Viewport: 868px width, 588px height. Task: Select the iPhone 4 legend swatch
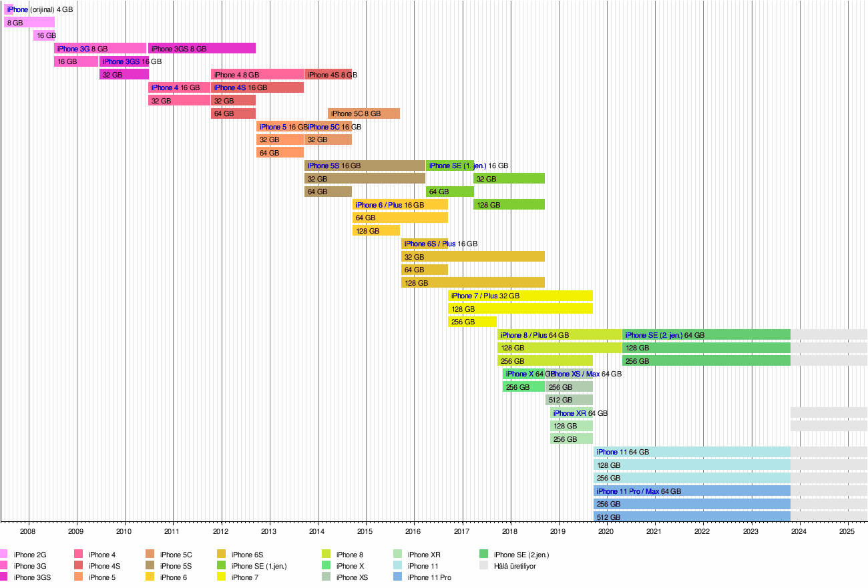[78, 555]
